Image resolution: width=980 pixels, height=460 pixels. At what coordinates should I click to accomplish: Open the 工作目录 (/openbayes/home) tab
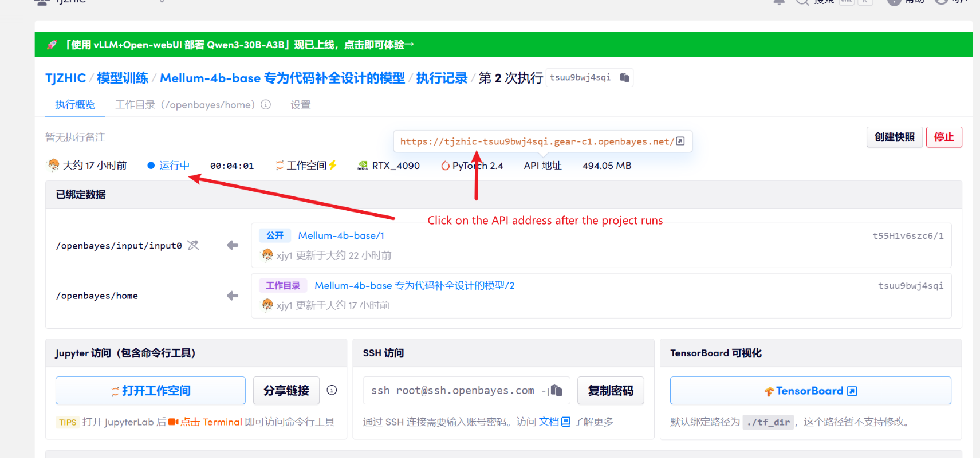coord(184,104)
